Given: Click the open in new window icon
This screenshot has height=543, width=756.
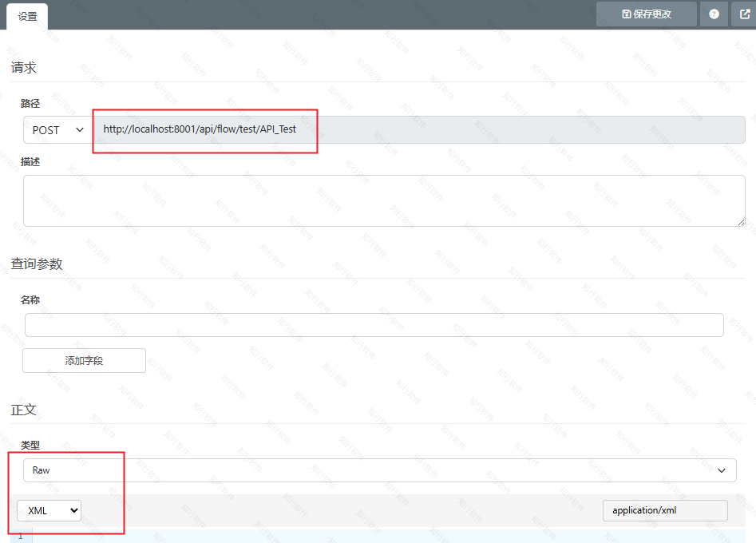Looking at the screenshot, I should click(743, 14).
